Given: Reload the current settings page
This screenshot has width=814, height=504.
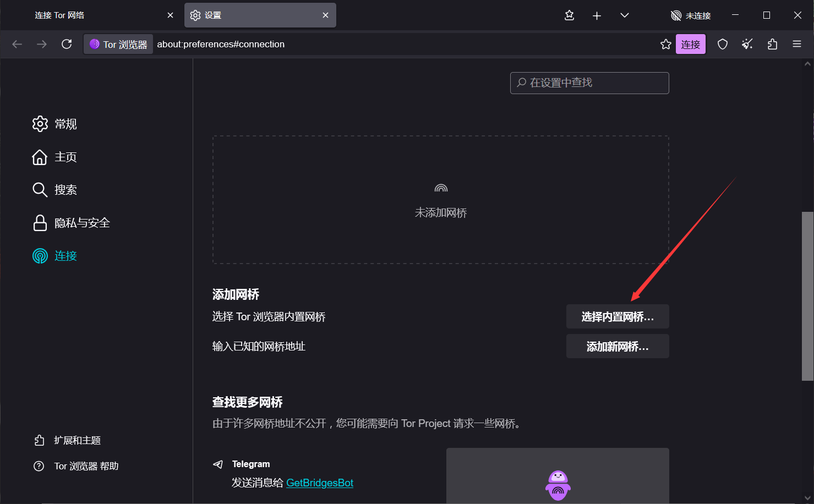Looking at the screenshot, I should 67,44.
